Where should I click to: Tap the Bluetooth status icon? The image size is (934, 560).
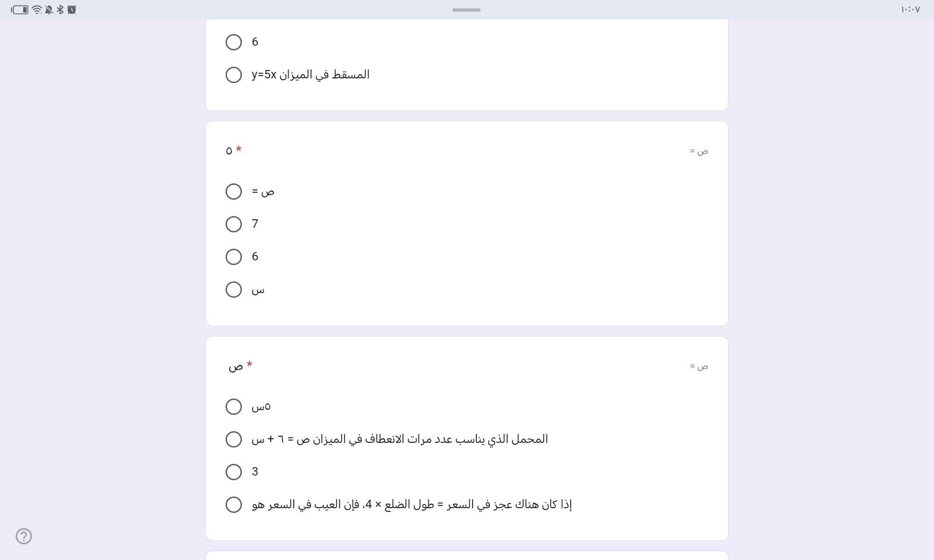pyautogui.click(x=60, y=10)
